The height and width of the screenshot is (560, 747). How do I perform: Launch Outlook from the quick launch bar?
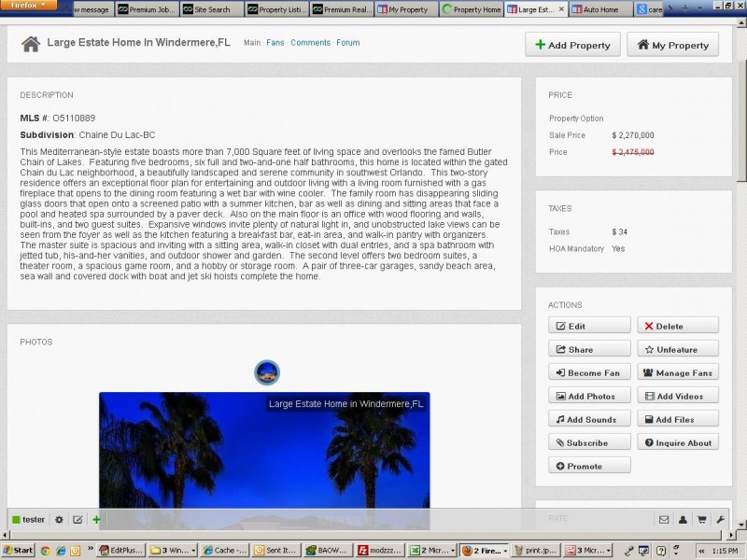point(76,551)
